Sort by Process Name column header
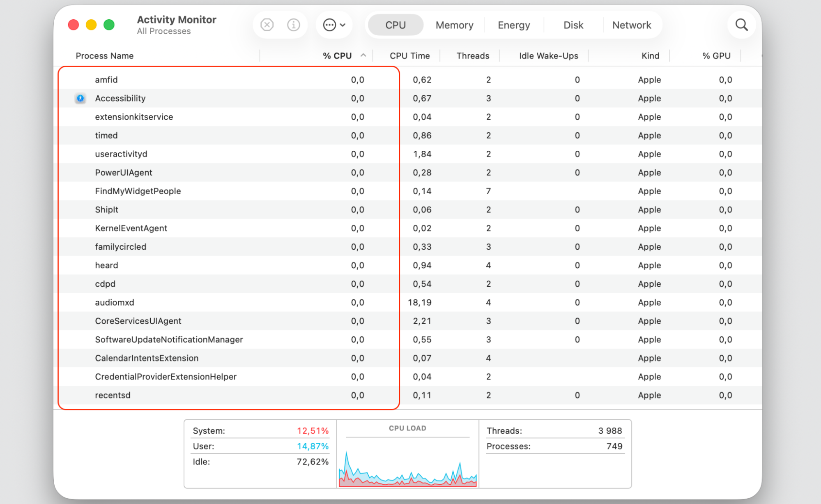Screen dimensions: 821x504 105,56
